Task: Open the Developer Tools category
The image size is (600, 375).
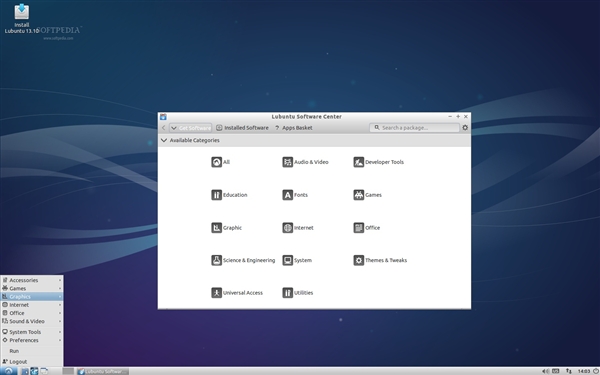Action: [378, 162]
